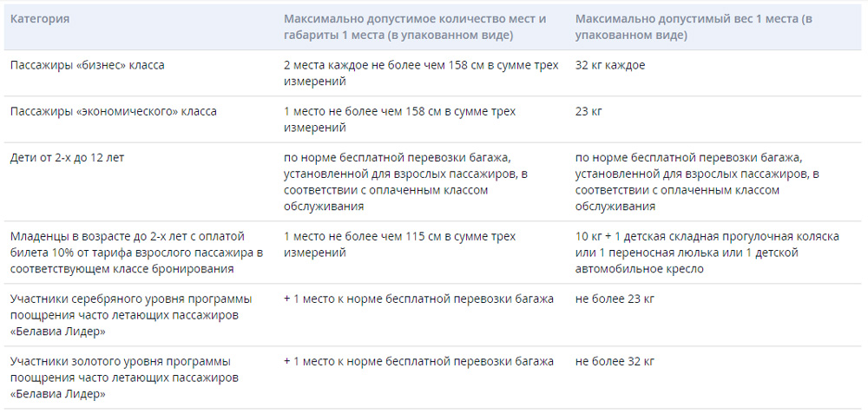868x414 pixels.
Task: Click the '32 кг каждое' cell
Action: click(610, 65)
